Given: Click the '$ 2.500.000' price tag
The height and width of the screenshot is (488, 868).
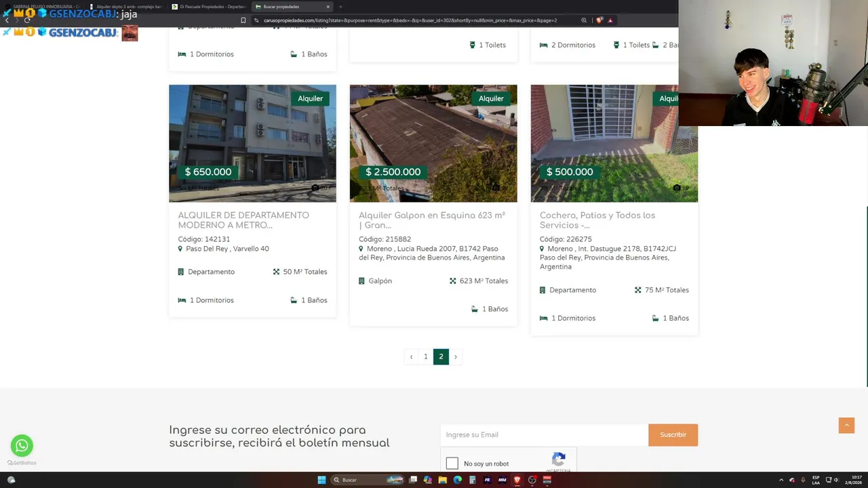Looking at the screenshot, I should pos(393,172).
